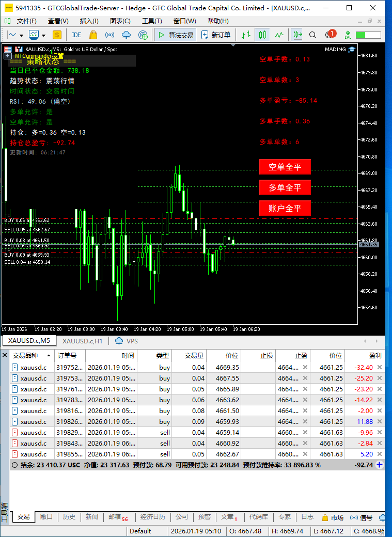Click the status bar Default profile entry
This screenshot has width=392, height=537.
140,531
